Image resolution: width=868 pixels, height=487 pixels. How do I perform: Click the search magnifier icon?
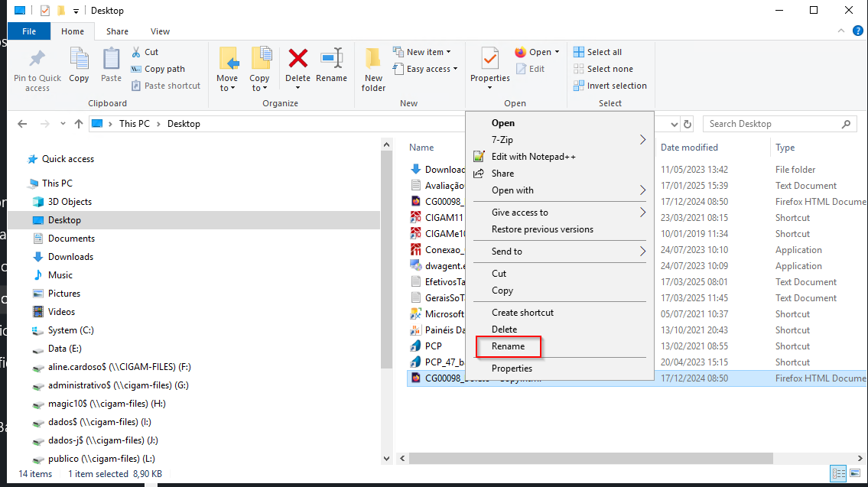(x=846, y=124)
